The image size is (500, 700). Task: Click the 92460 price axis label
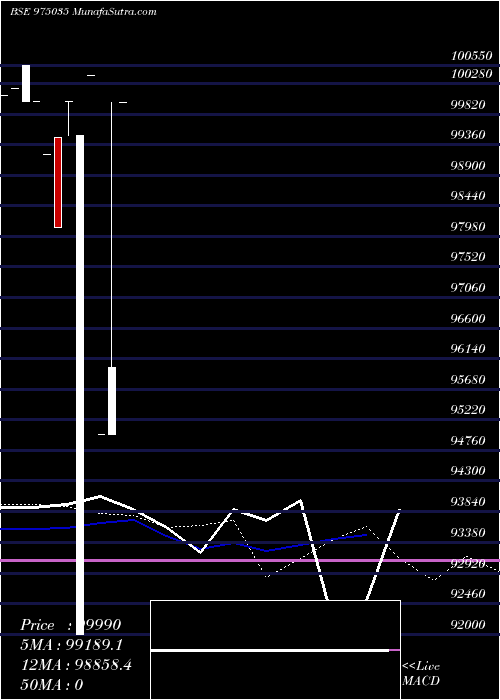click(468, 594)
